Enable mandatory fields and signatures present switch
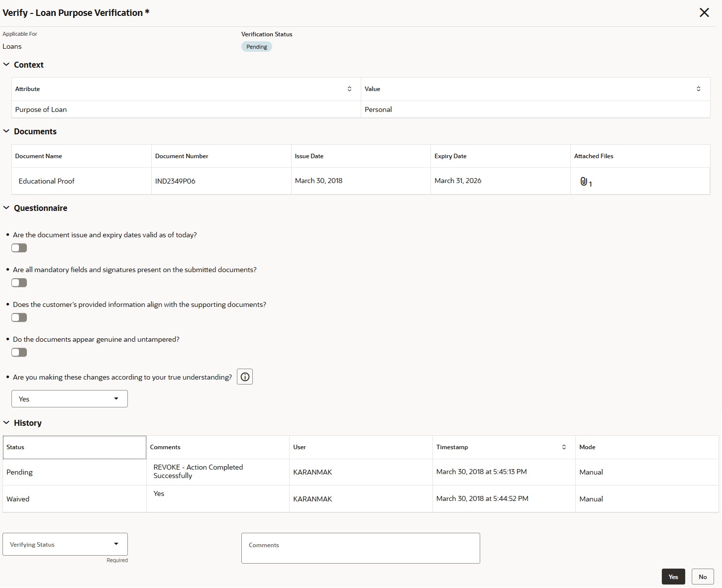 [19, 283]
